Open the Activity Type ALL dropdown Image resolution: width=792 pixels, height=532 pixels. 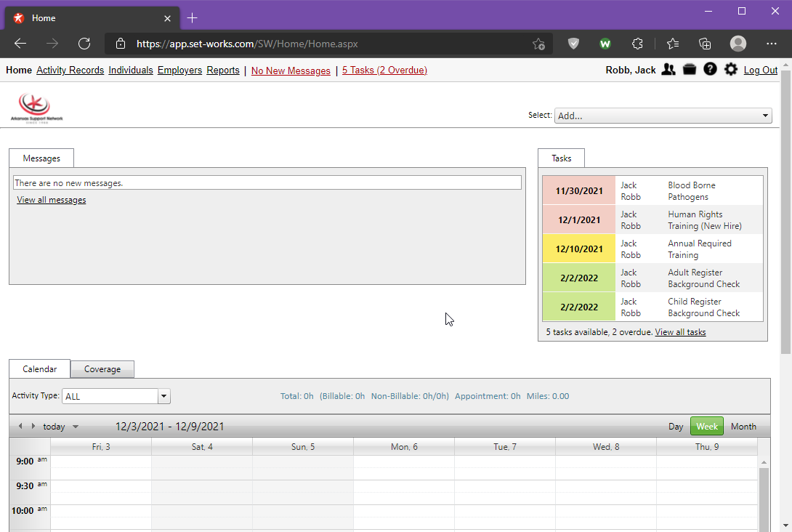pyautogui.click(x=163, y=396)
